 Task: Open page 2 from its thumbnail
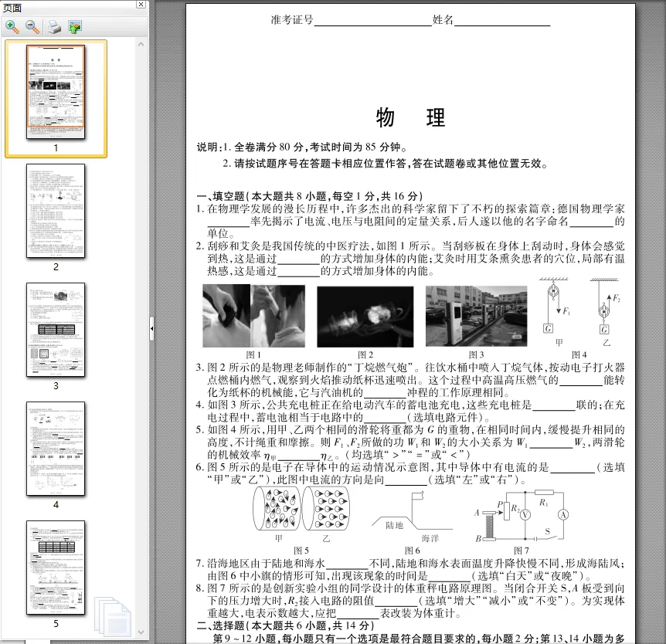click(56, 211)
